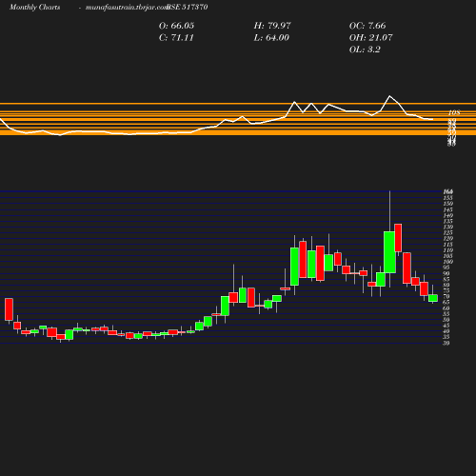Click the first red candle at chart's left edge
This screenshot has height=476, width=476.
(x=9, y=309)
